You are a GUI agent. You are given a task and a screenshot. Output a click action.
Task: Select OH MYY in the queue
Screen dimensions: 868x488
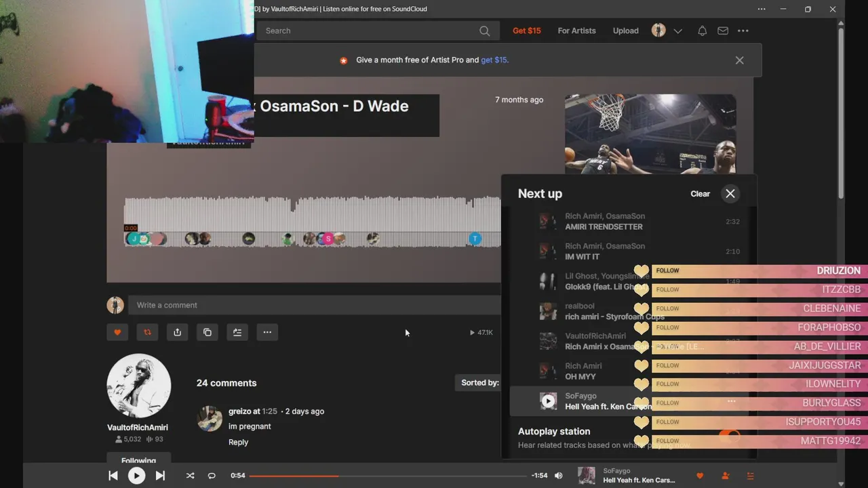click(580, 376)
